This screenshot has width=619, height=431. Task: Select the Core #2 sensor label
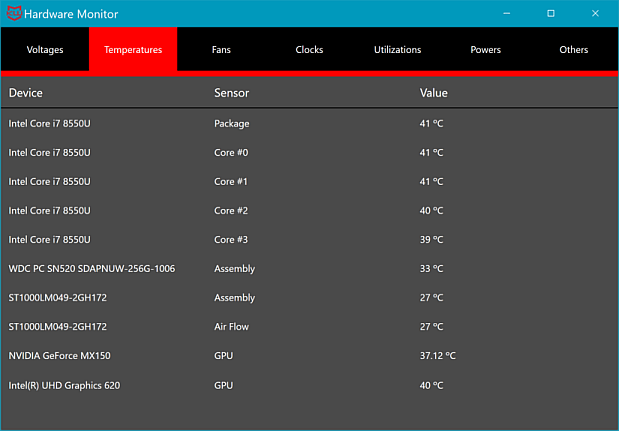[x=231, y=210]
